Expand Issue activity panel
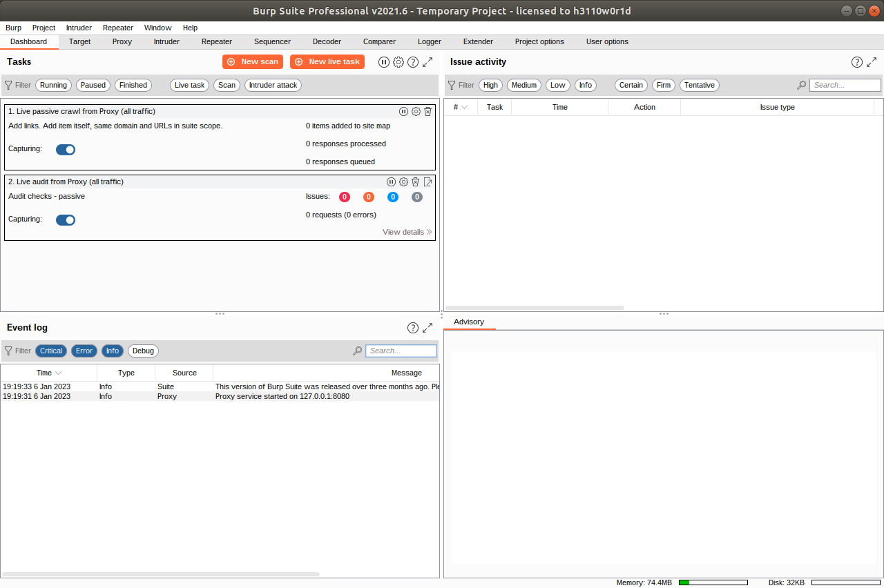 [872, 62]
